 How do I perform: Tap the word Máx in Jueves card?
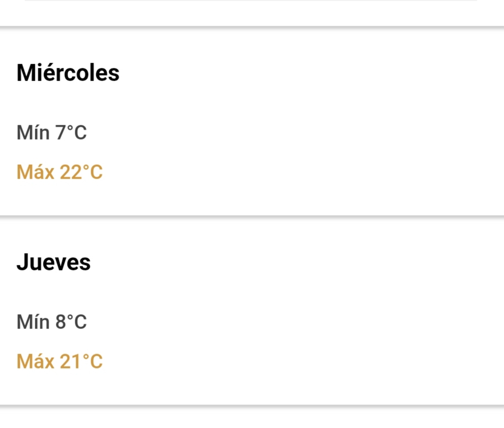(x=35, y=362)
